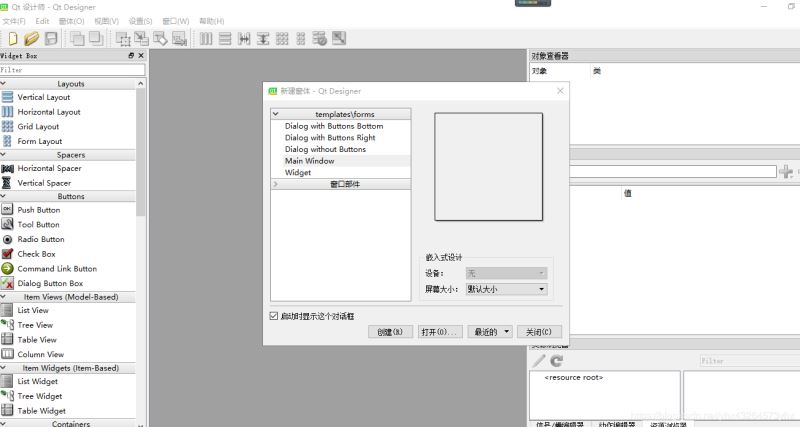Open the 屏幕大小 combo box

pyautogui.click(x=506, y=289)
